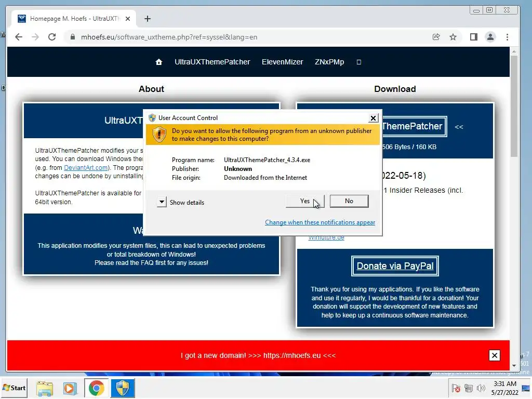Open clock showing 3:31 AM
532x399 pixels.
tap(505, 388)
